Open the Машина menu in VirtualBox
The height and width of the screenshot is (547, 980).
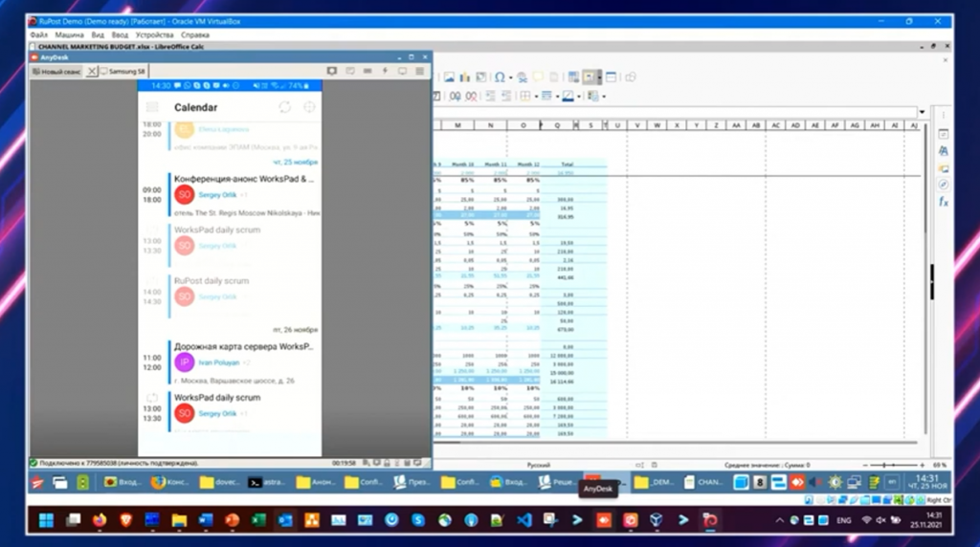point(69,35)
